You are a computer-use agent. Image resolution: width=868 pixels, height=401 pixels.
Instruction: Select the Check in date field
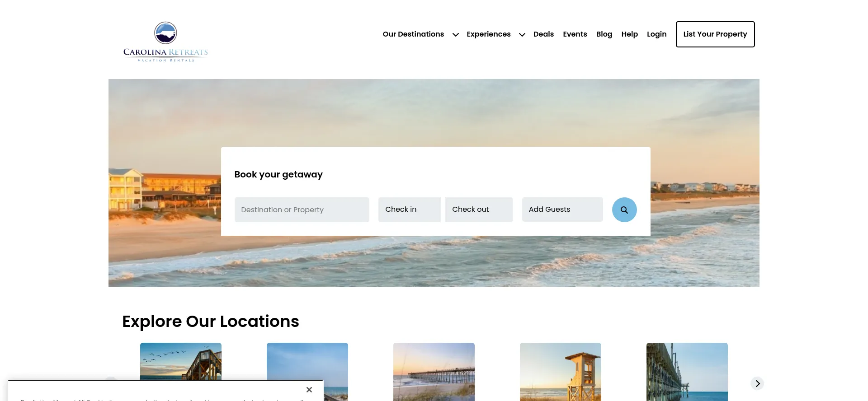[410, 210]
